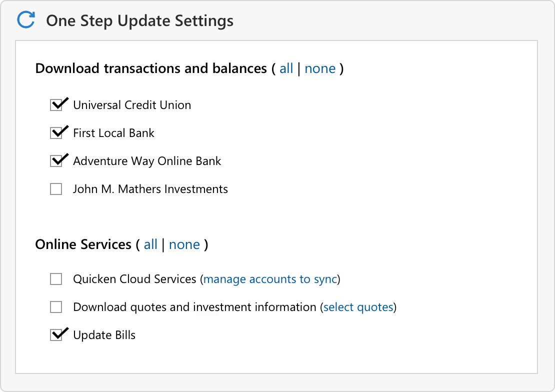Screen dimensions: 555x392
Task: Click the One Step Update refresh icon
Action: point(26,20)
